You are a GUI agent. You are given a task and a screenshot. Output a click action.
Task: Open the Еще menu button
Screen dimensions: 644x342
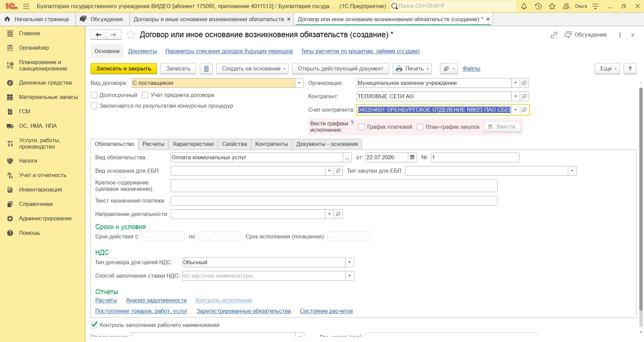point(607,68)
